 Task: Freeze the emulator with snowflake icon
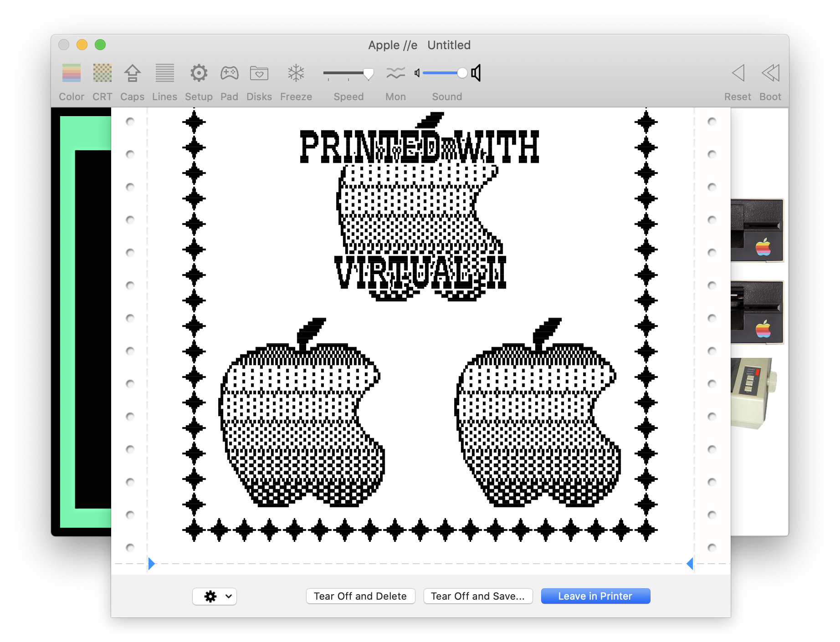[x=296, y=73]
